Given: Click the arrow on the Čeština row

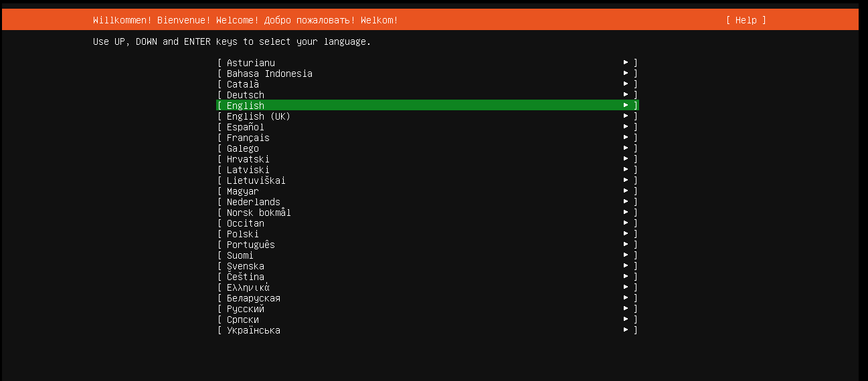Looking at the screenshot, I should click(x=626, y=277).
